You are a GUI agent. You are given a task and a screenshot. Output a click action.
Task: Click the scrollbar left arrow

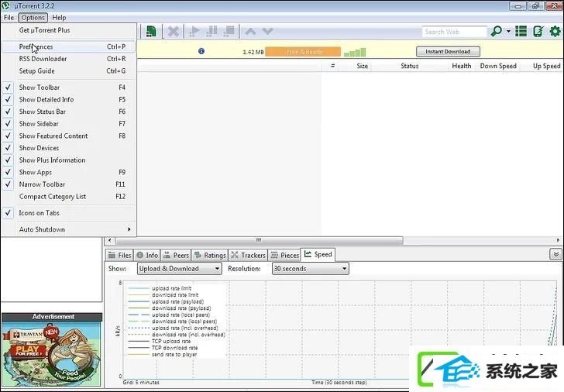pyautogui.click(x=110, y=240)
